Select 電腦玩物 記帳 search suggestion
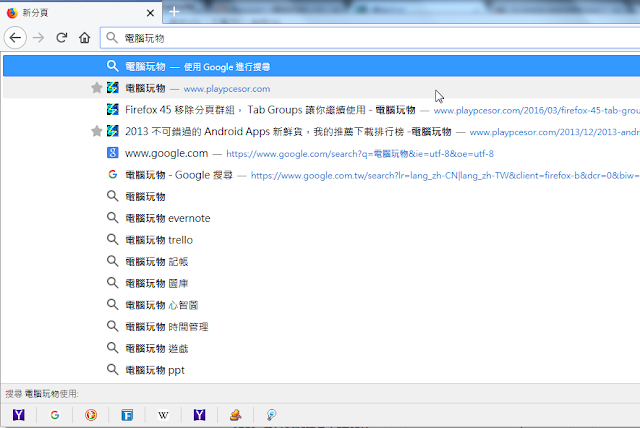This screenshot has width=640, height=428. point(321,262)
